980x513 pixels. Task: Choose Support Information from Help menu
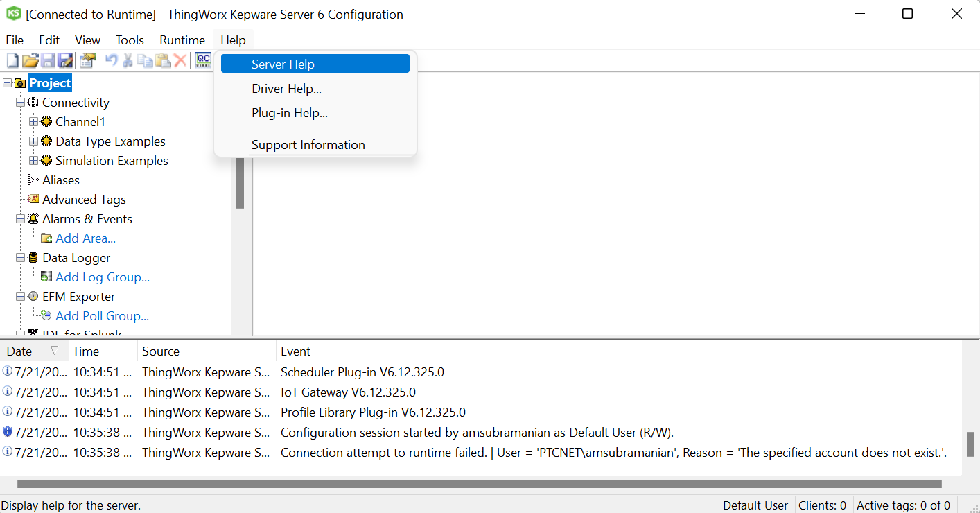(x=308, y=144)
